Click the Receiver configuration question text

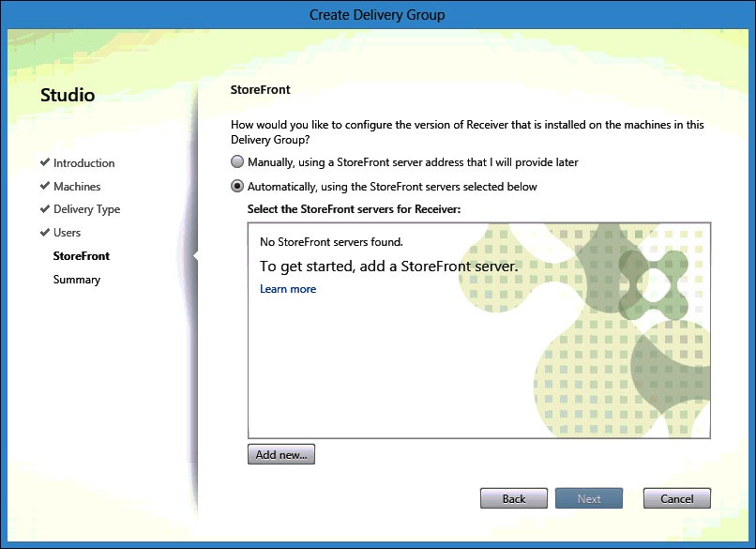tap(467, 131)
